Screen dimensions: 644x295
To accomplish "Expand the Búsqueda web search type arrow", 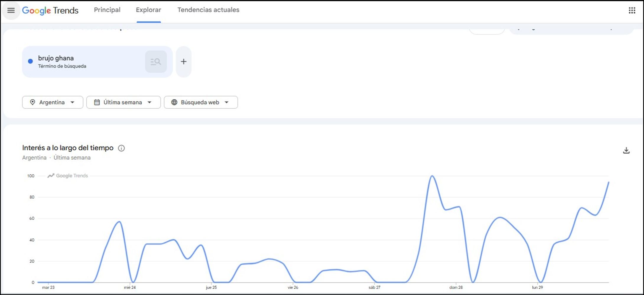I will click(x=227, y=102).
